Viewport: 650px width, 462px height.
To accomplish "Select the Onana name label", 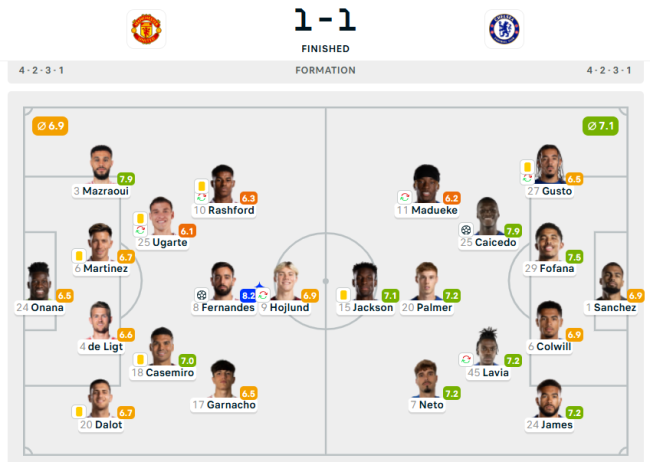I will click(x=40, y=307).
